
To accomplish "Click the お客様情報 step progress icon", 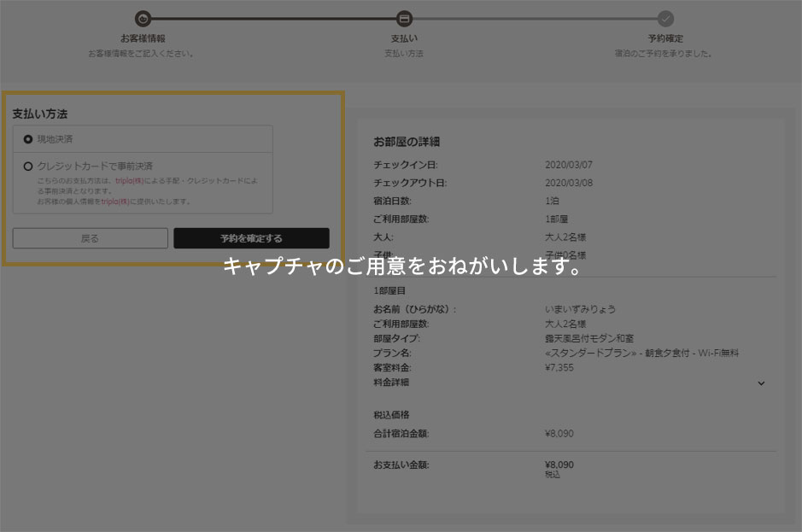I will point(143,17).
